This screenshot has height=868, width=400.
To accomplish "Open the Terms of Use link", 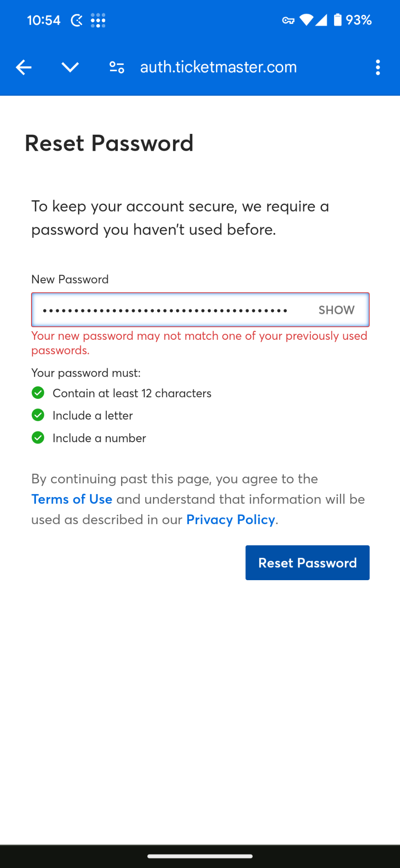I will (72, 499).
